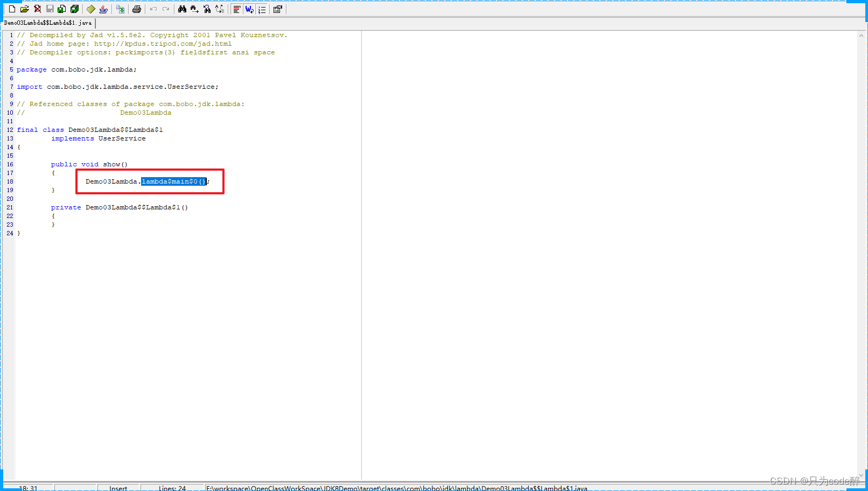The height and width of the screenshot is (491, 868).
Task: Click 'Demo03Lambda' comment text on line 10
Action: 146,113
